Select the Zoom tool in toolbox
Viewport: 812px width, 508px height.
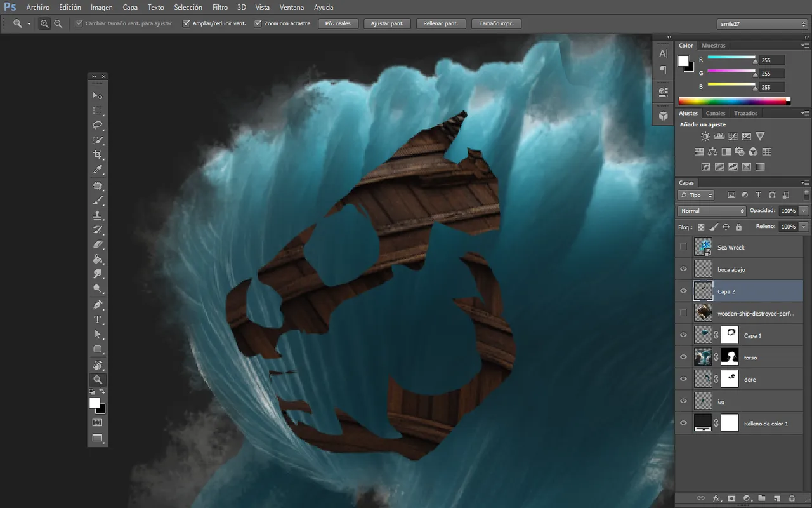click(x=98, y=380)
